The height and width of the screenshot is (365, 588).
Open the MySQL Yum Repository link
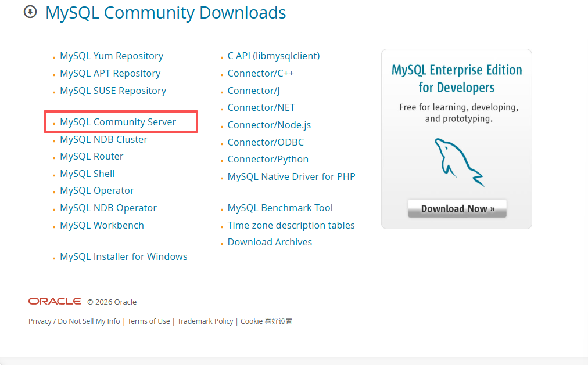pos(112,56)
